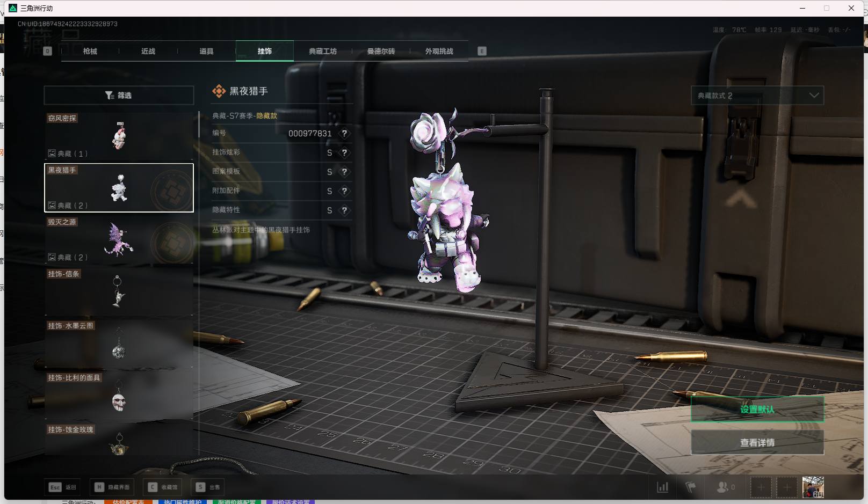This screenshot has height=504, width=868.
Task: Select the 毁灭之源 charm thumbnail
Action: tap(119, 239)
